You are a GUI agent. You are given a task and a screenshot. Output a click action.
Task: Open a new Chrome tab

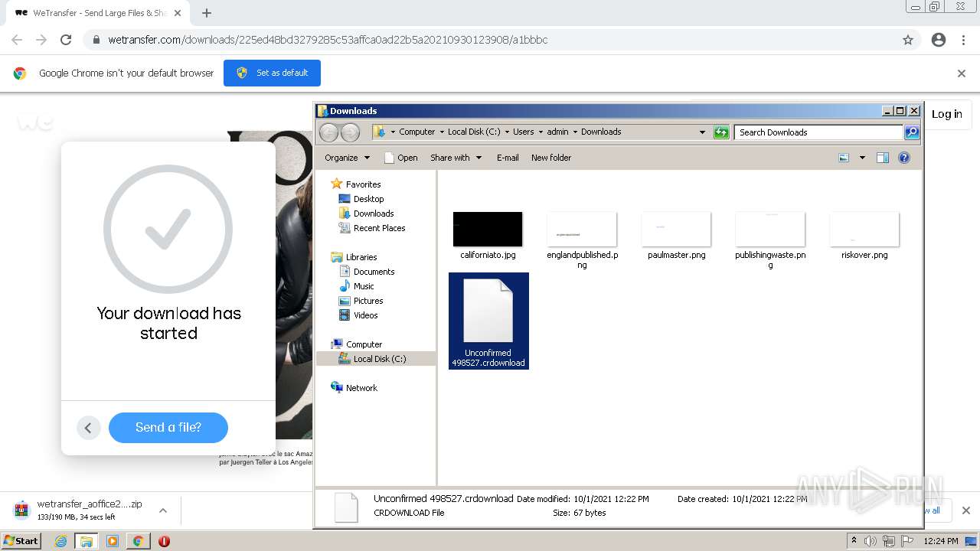tap(206, 13)
